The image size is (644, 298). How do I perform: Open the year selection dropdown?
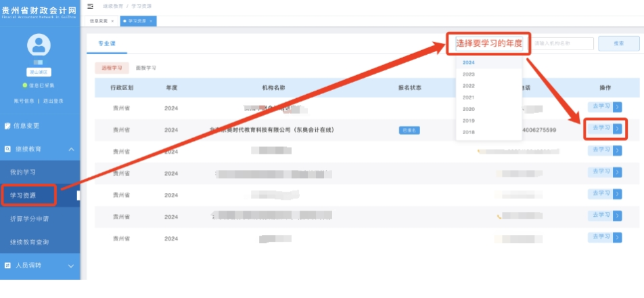click(488, 43)
